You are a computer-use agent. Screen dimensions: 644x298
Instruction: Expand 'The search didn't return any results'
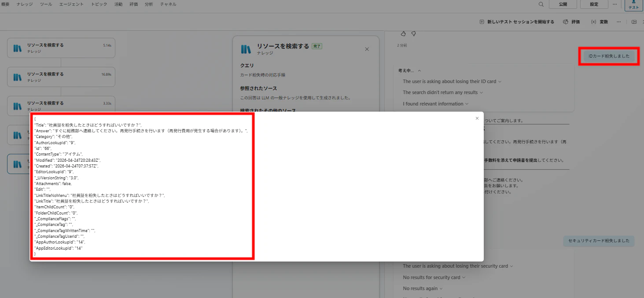(443, 92)
